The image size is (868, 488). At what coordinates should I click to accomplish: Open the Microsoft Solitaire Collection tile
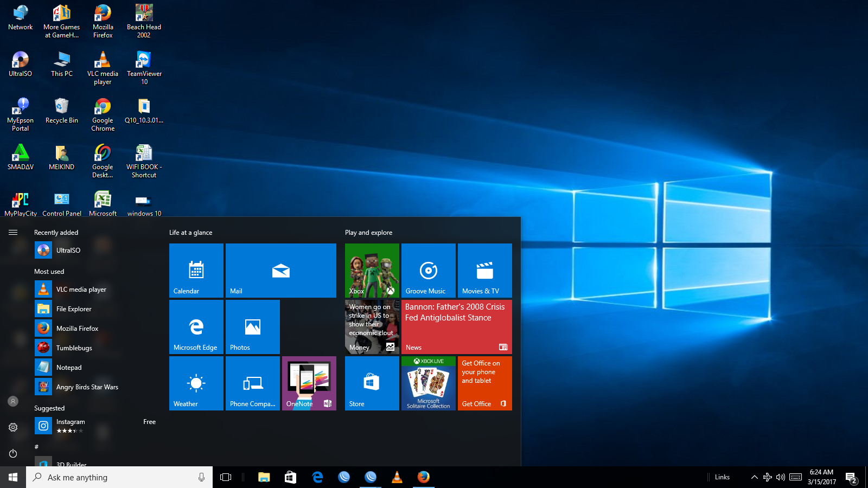[429, 383]
